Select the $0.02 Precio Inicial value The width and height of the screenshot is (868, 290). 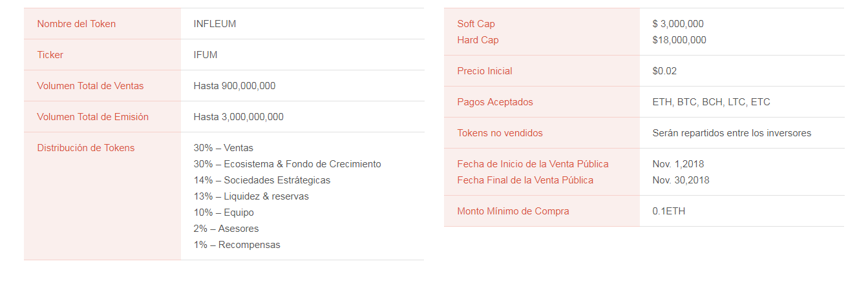coord(664,71)
